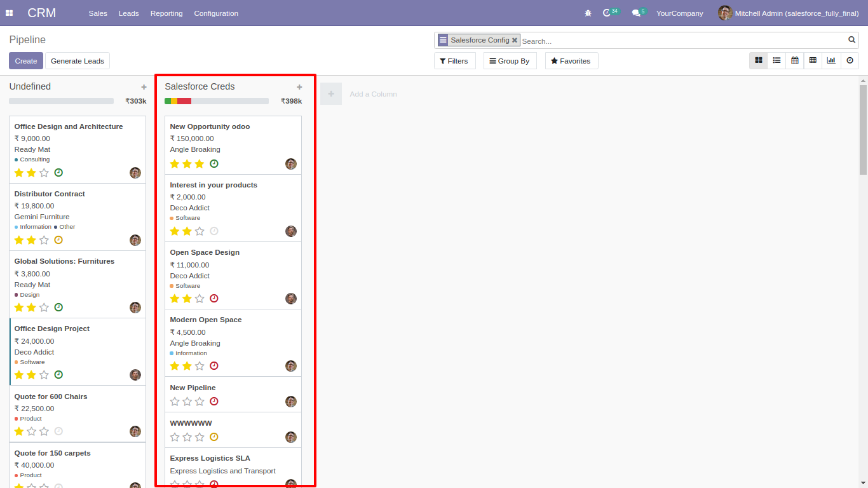868x488 pixels.
Task: Click the vertical page scrollbar
Action: pyautogui.click(x=863, y=130)
